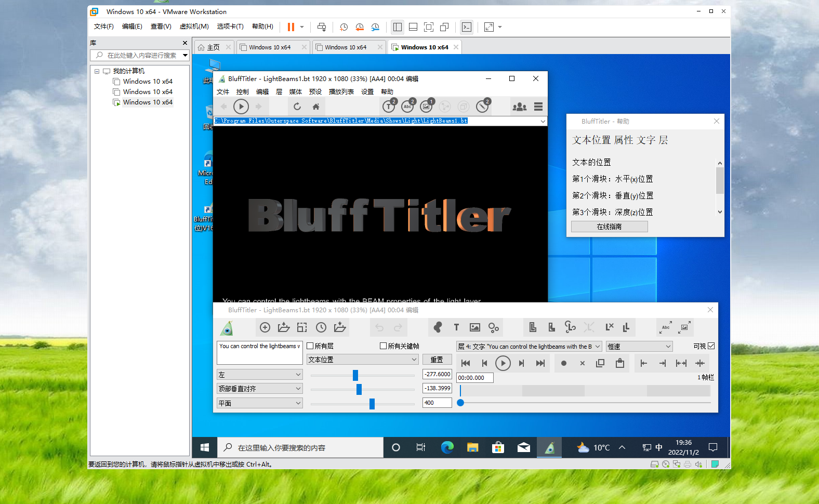Open the 媒体 menu in BluffTitler
The height and width of the screenshot is (504, 819).
pos(296,92)
